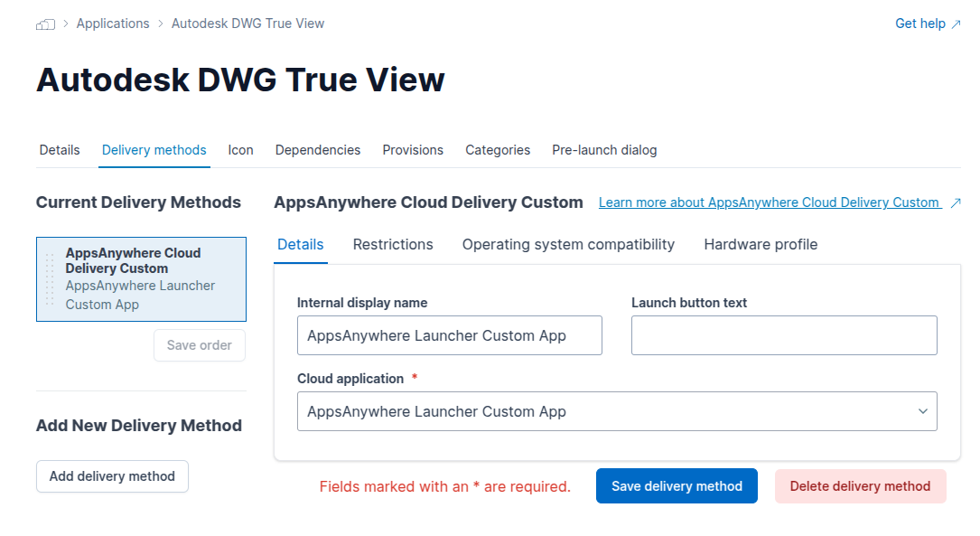The height and width of the screenshot is (536, 980).
Task: Click the Add delivery method button
Action: point(112,476)
